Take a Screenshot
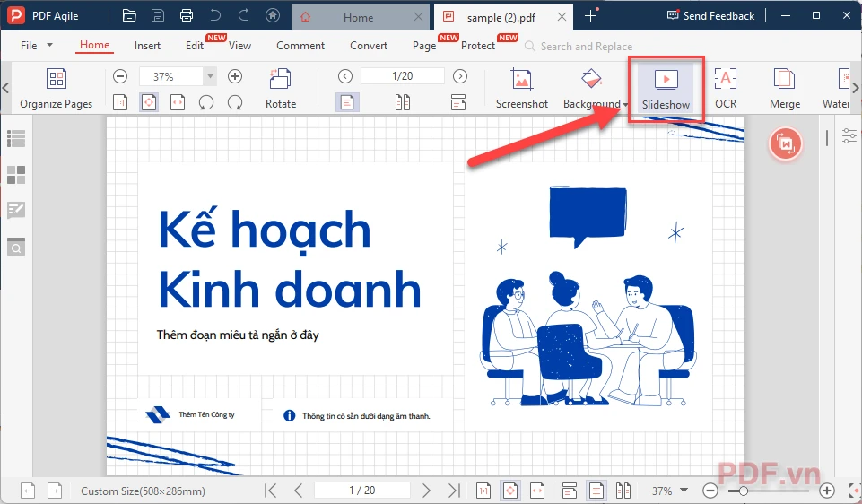This screenshot has width=862, height=504. point(522,89)
